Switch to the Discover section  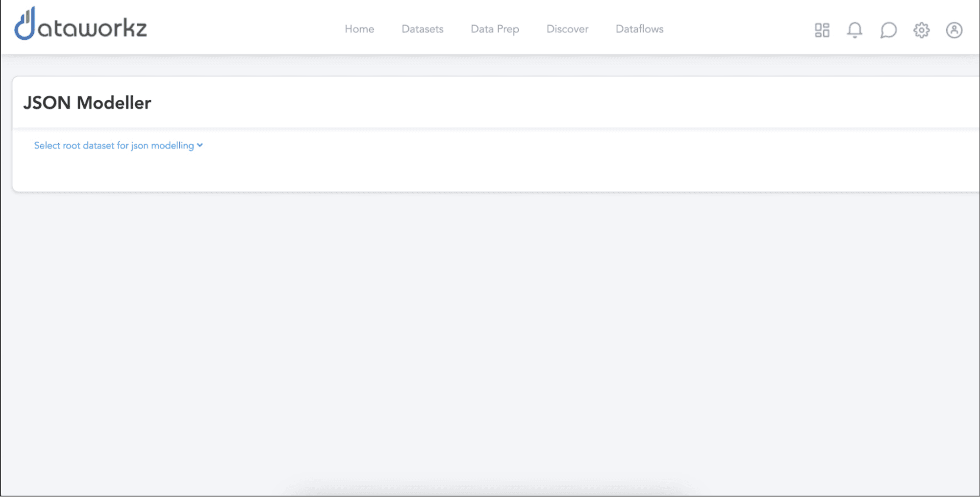[x=567, y=29]
